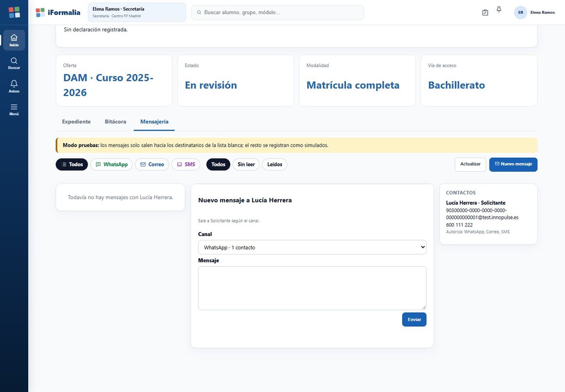The width and height of the screenshot is (565, 392).
Task: Switch to the Bitácora tab
Action: (x=115, y=121)
